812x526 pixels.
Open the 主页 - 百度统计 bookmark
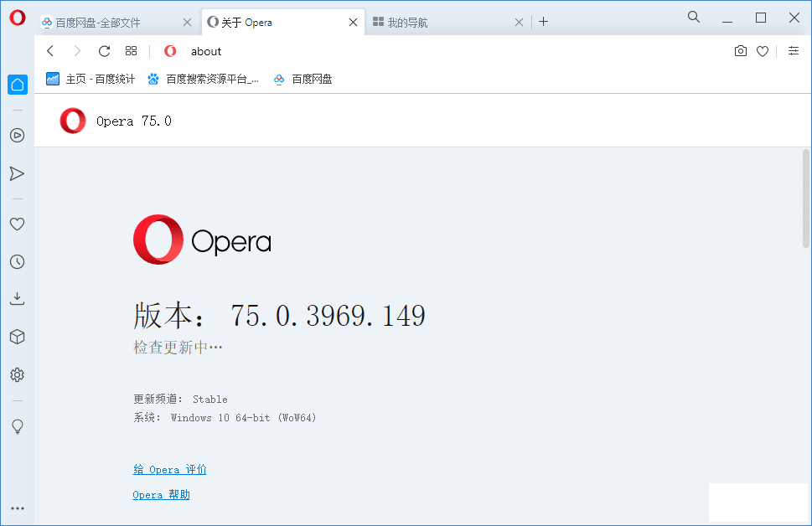91,79
